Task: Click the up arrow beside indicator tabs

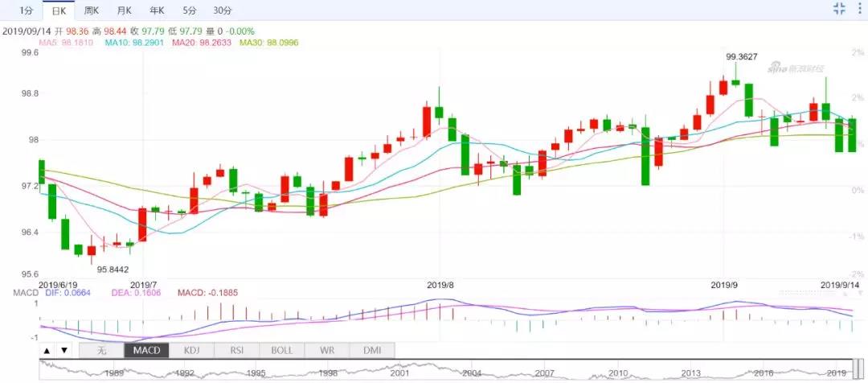Action: point(47,351)
